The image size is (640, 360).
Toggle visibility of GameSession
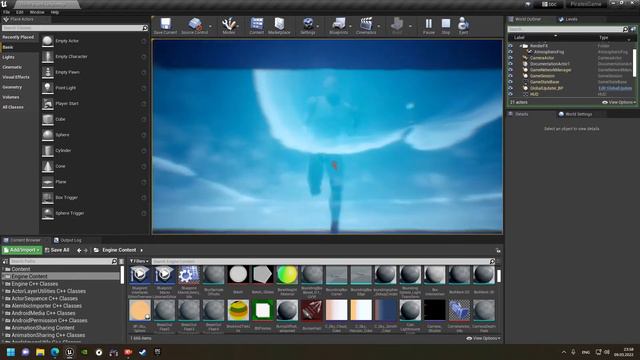510,76
